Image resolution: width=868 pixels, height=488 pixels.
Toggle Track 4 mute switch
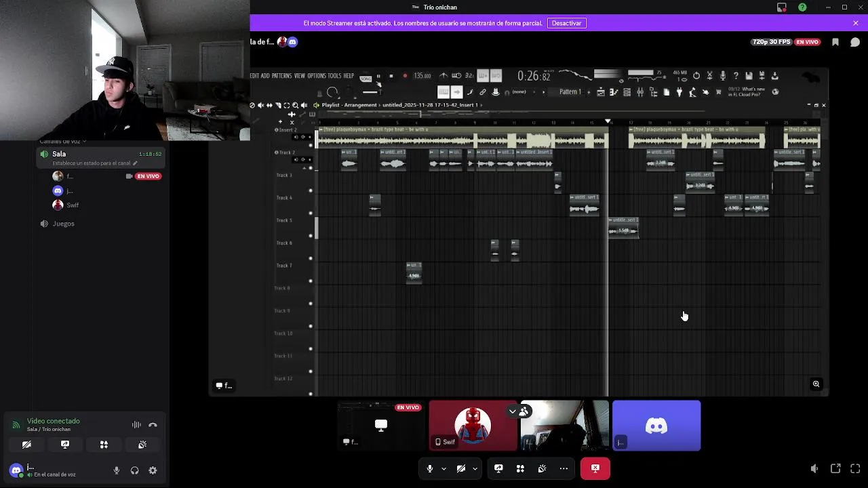coord(311,213)
